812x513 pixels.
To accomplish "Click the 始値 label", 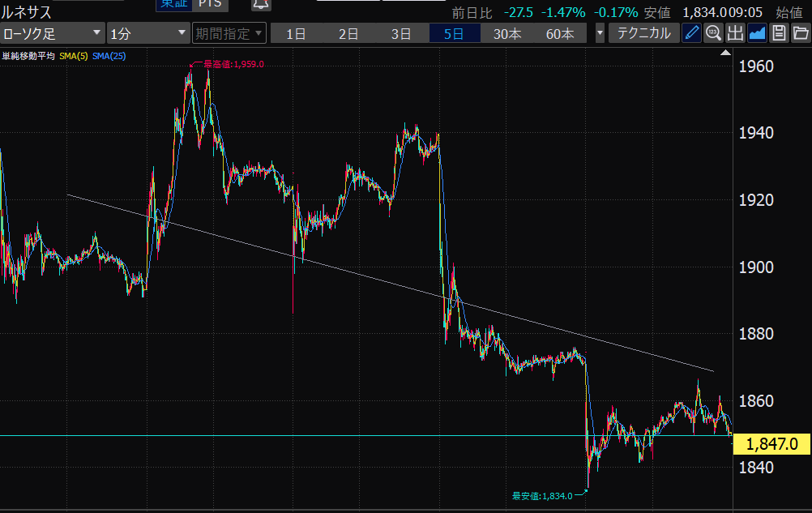I will pyautogui.click(x=789, y=12).
